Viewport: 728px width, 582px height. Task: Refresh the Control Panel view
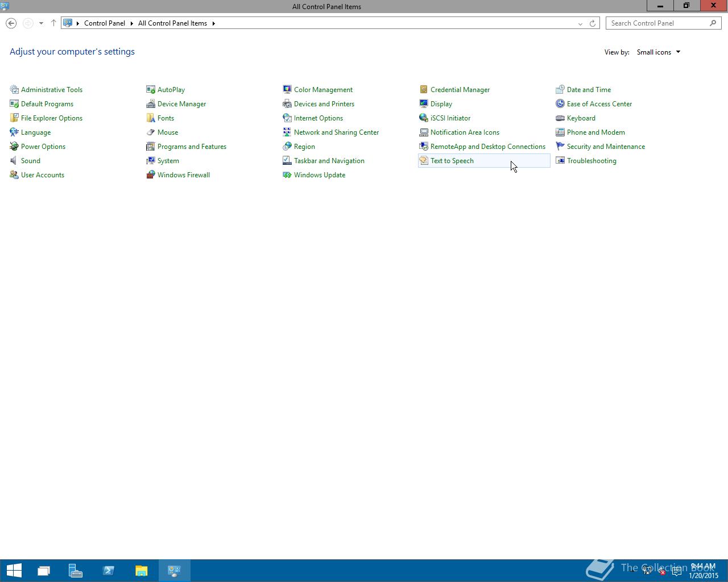593,23
